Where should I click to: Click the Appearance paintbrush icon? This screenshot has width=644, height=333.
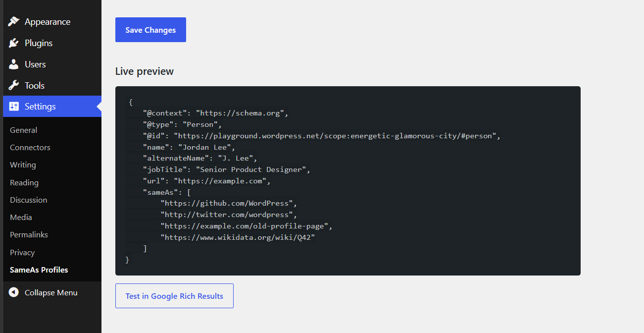pyautogui.click(x=14, y=22)
